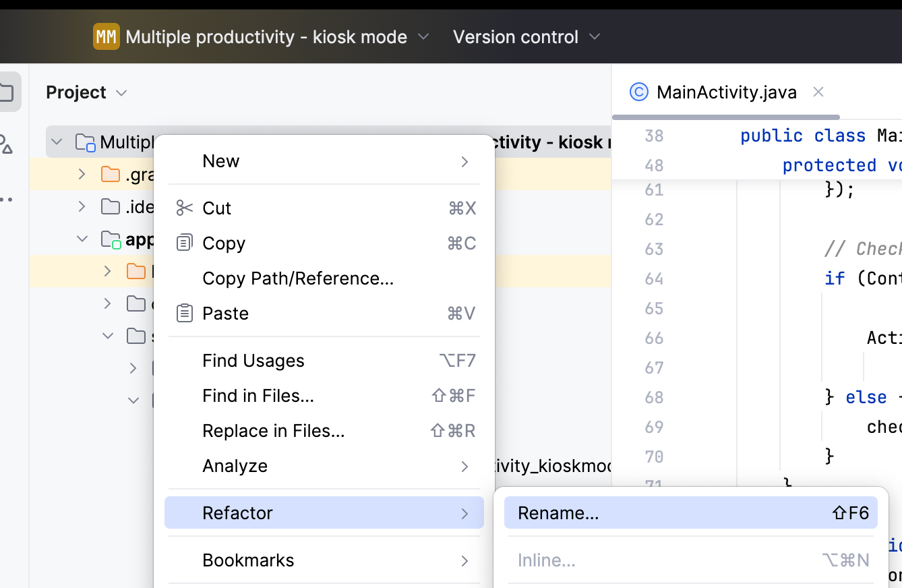902x588 pixels.
Task: Collapse the src folder under app
Action: pos(108,335)
